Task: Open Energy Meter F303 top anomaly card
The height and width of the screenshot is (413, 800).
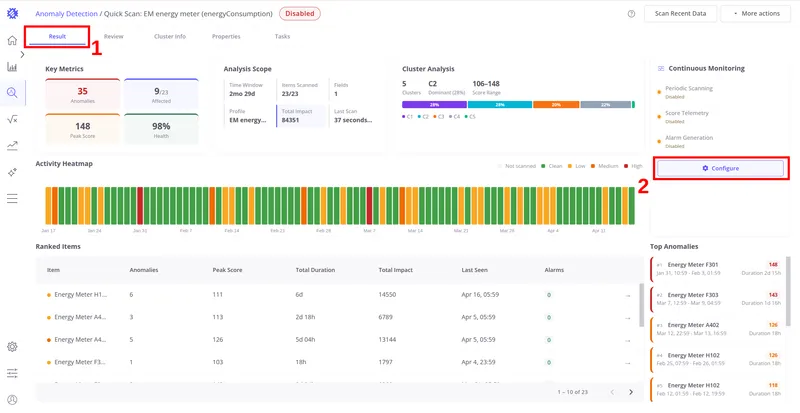Action: 717,299
